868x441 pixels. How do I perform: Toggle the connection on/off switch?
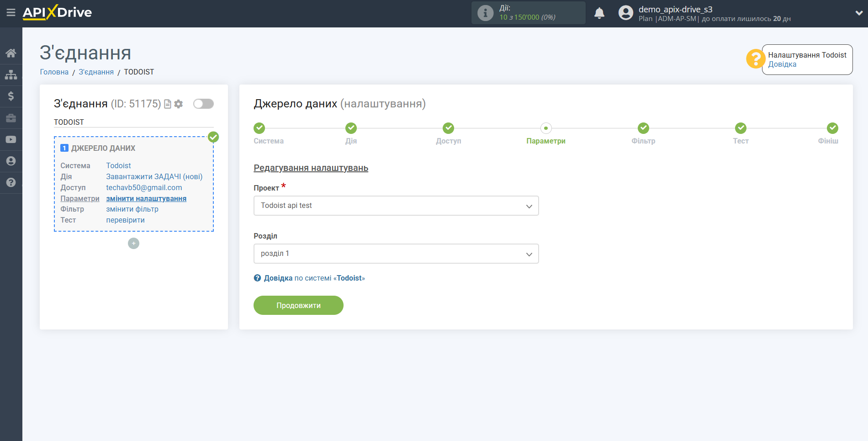point(203,104)
